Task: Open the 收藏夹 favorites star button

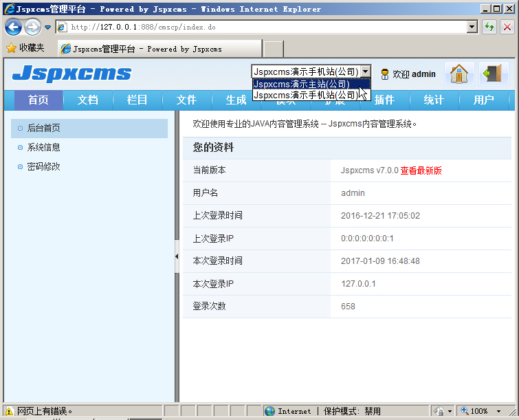Action: [x=25, y=48]
